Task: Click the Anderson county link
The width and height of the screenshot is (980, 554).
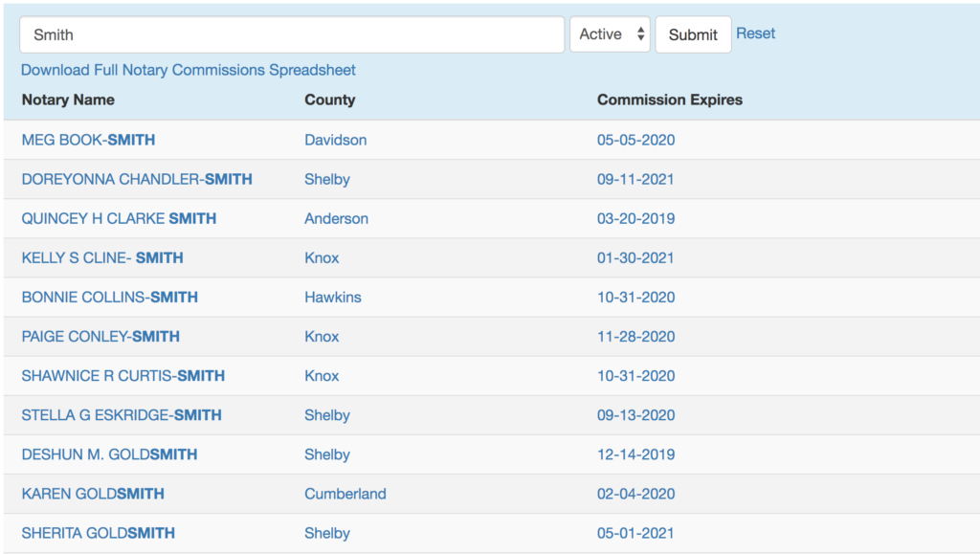Action: [x=336, y=218]
